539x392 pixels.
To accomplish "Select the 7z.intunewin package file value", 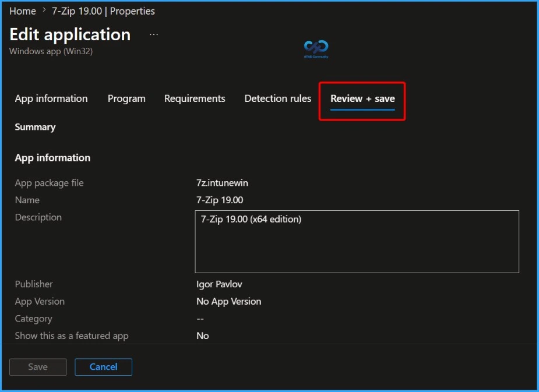I will (x=222, y=183).
